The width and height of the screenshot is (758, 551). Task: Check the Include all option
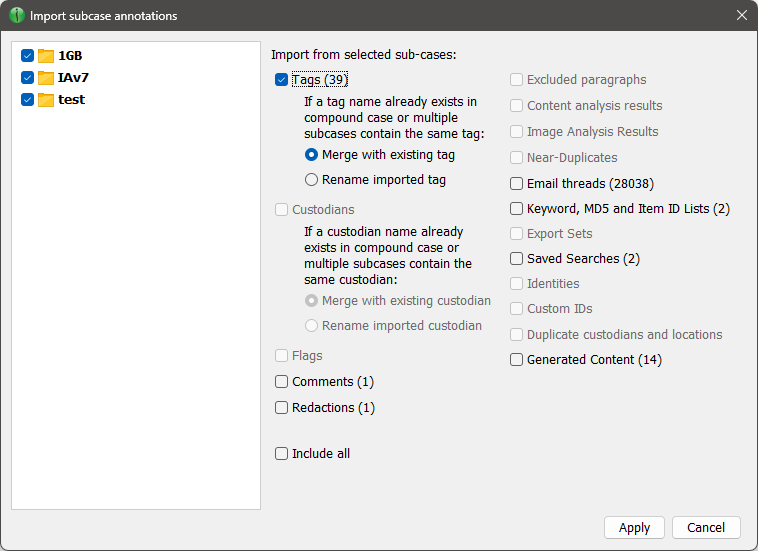(282, 454)
